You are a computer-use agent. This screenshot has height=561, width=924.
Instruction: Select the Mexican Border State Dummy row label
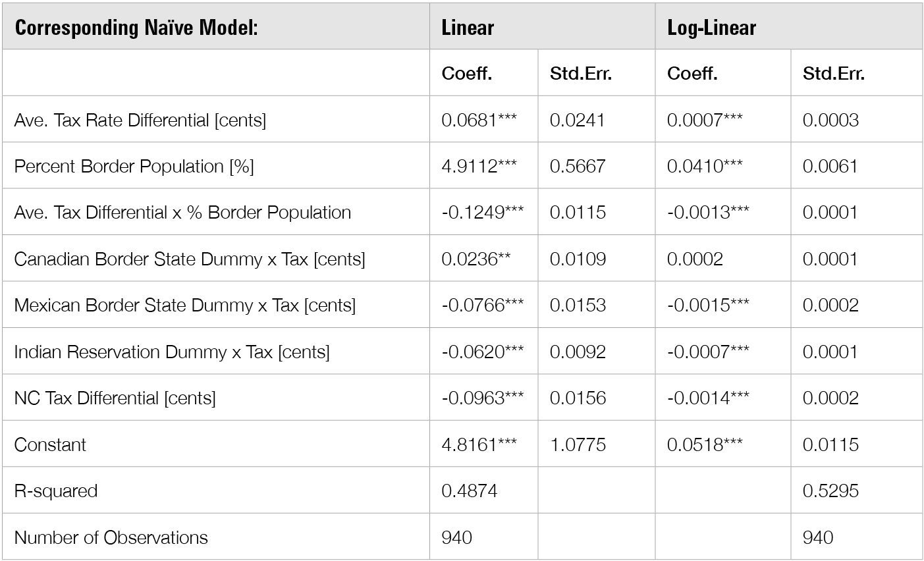coord(185,306)
